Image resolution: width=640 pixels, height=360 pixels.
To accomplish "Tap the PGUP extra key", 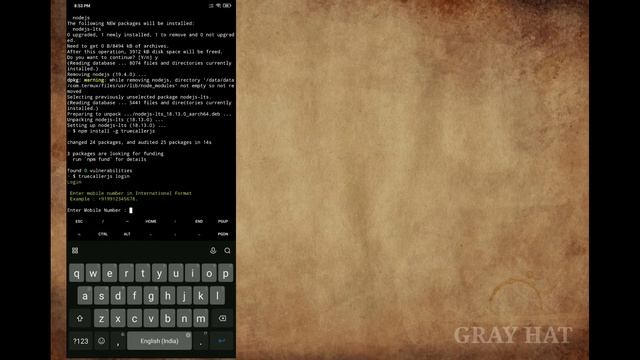I will click(x=223, y=221).
